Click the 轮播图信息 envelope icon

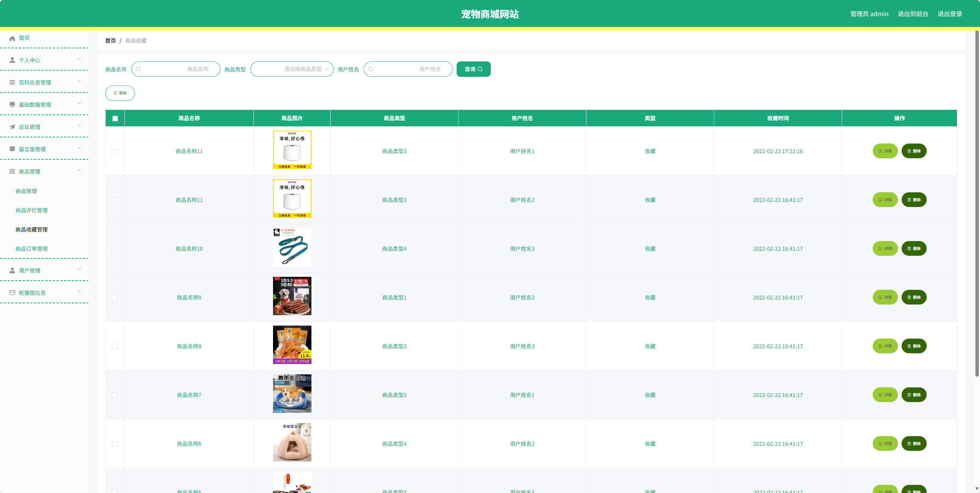point(12,293)
